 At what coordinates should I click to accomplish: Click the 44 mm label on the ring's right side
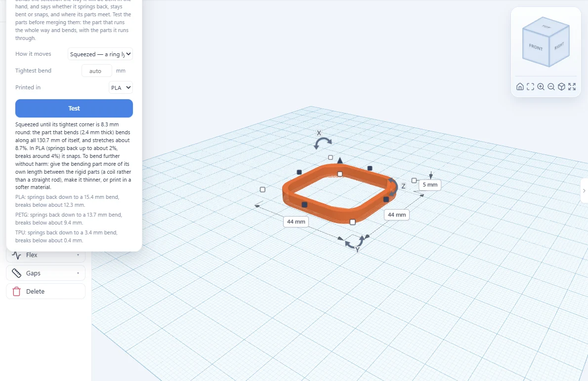[x=397, y=215]
